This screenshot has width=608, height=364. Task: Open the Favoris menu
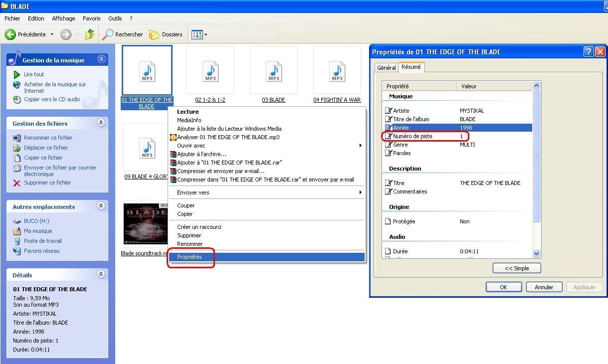[91, 18]
